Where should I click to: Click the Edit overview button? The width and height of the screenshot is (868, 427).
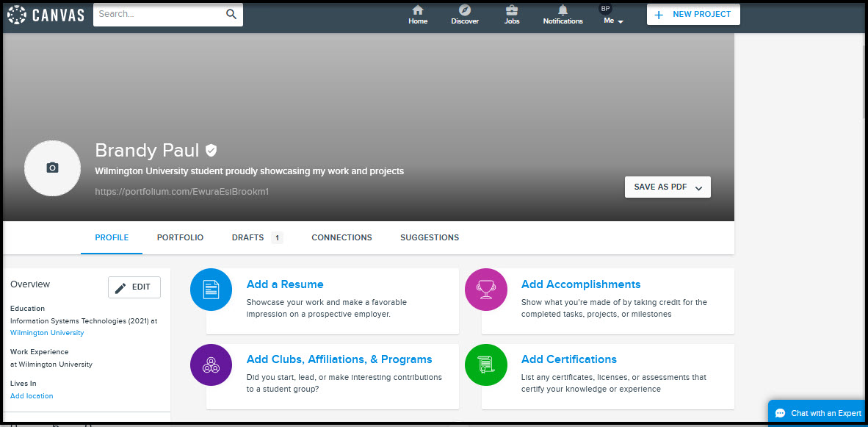pos(134,287)
